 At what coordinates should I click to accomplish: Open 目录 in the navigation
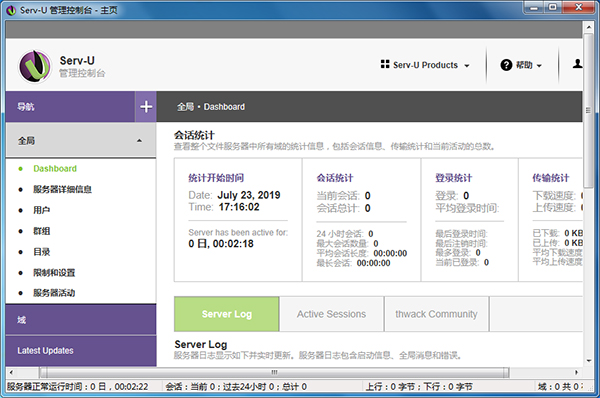[41, 252]
